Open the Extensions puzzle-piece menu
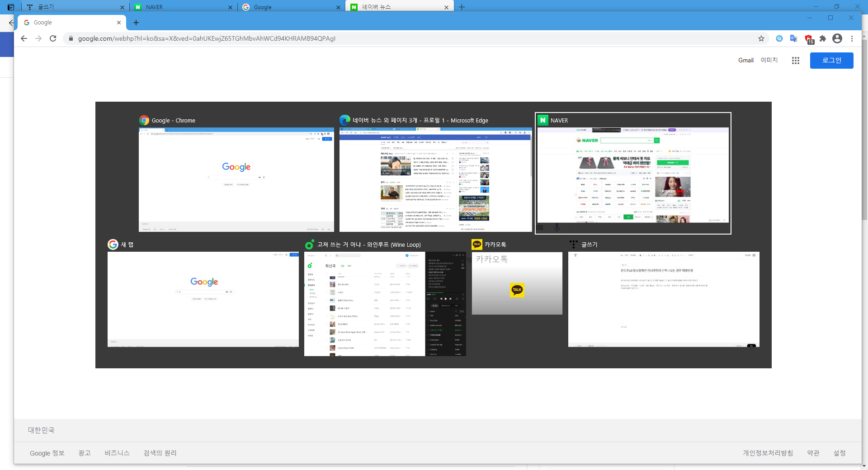Image resolution: width=868 pixels, height=470 pixels. pos(823,38)
